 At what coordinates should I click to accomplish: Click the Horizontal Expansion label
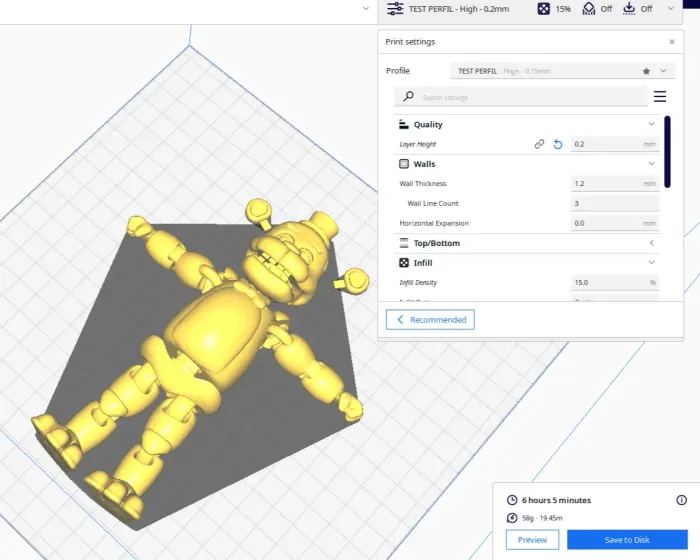(434, 223)
